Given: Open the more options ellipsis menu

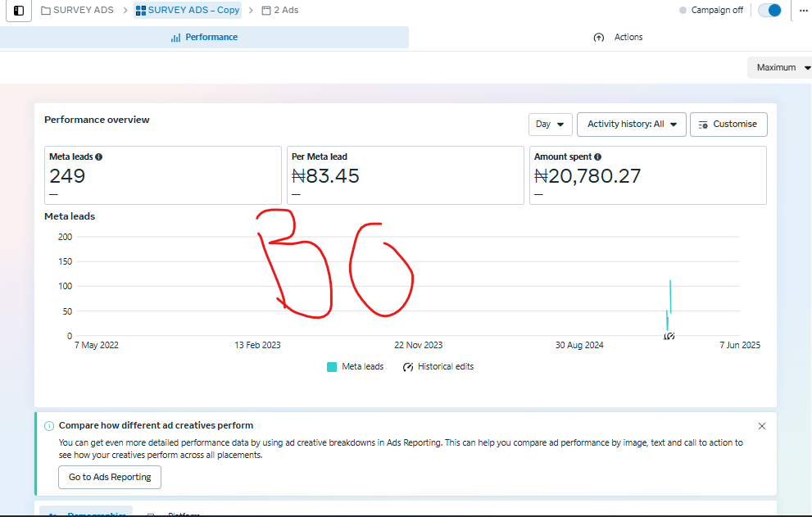Looking at the screenshot, I should 804,11.
